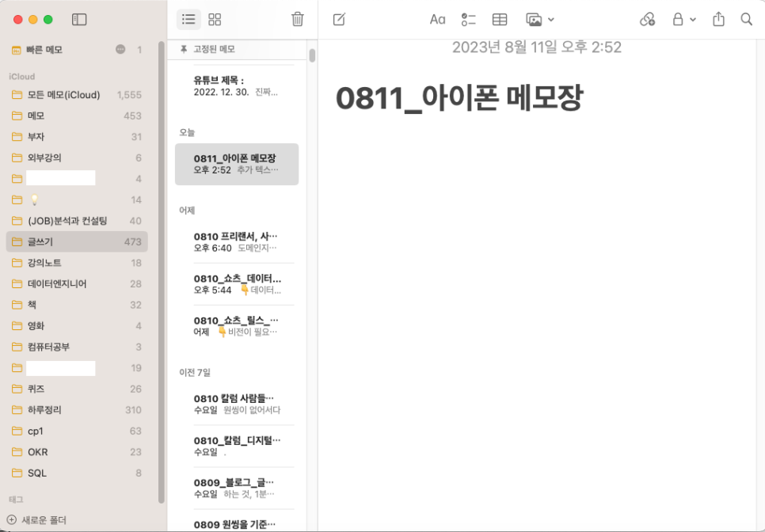The image size is (765, 532).
Task: Select the cp1 folder
Action: coord(77,431)
